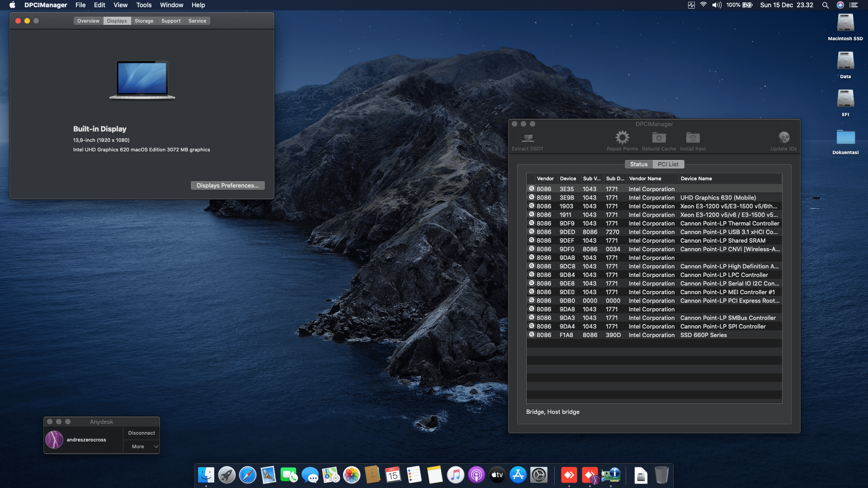
Task: Click the Rebuild Cache toolbar icon
Action: pyautogui.click(x=659, y=137)
